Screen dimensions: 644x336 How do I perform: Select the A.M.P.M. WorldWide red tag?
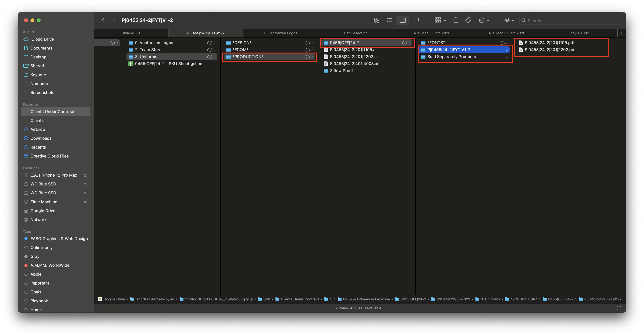(x=50, y=265)
